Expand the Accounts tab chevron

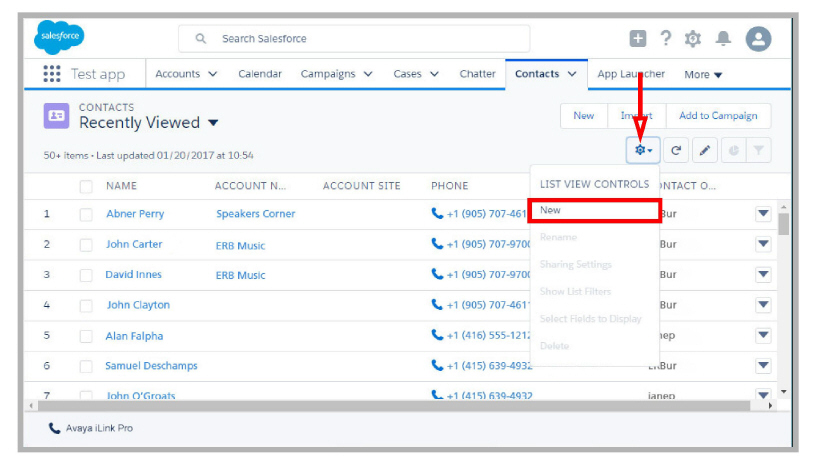[212, 74]
